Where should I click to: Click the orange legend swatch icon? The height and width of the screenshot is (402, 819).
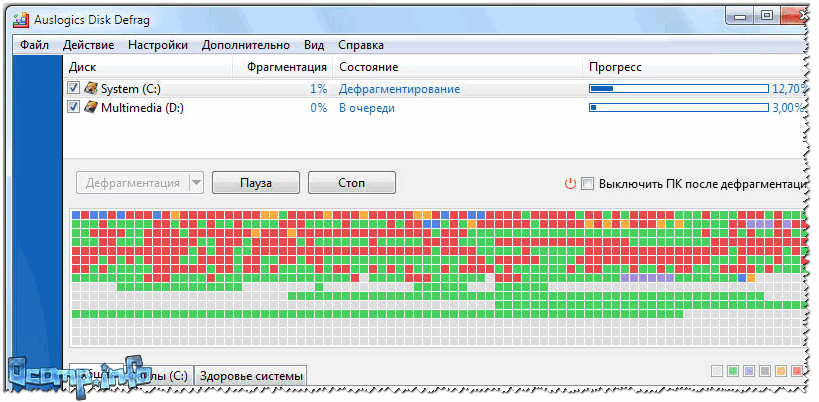(781, 371)
